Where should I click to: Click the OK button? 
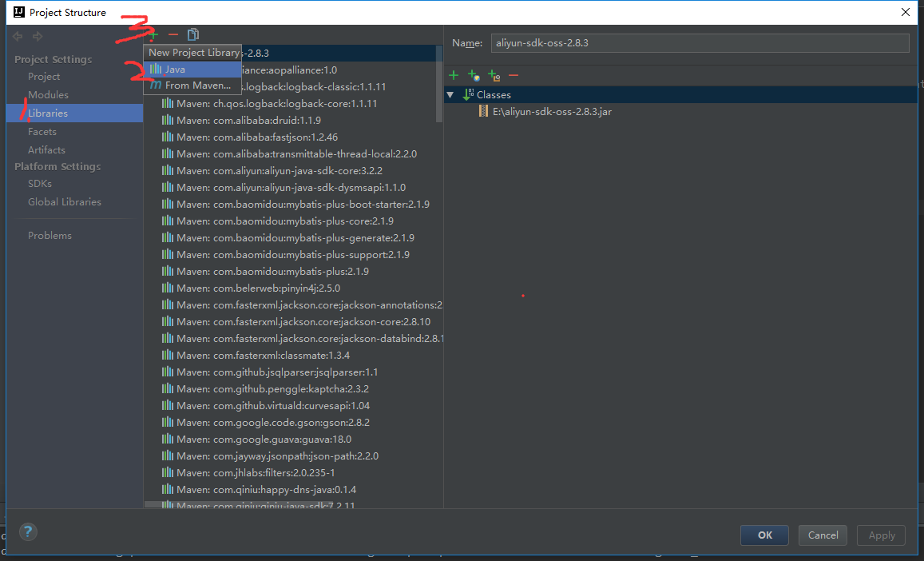(764, 535)
